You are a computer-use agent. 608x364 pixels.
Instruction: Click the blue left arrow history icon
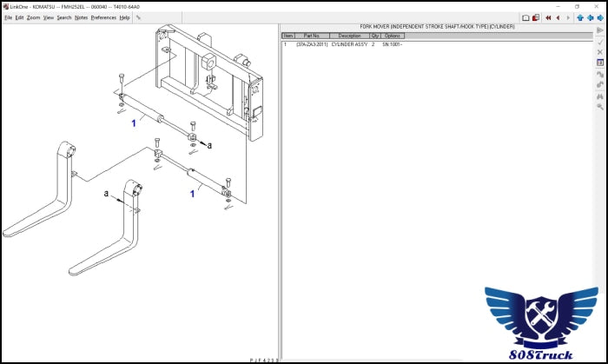point(591,17)
